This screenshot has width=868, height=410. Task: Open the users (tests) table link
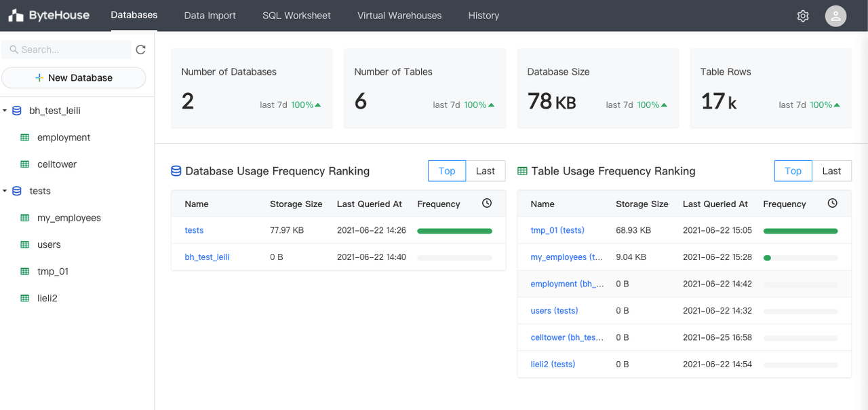pos(554,311)
